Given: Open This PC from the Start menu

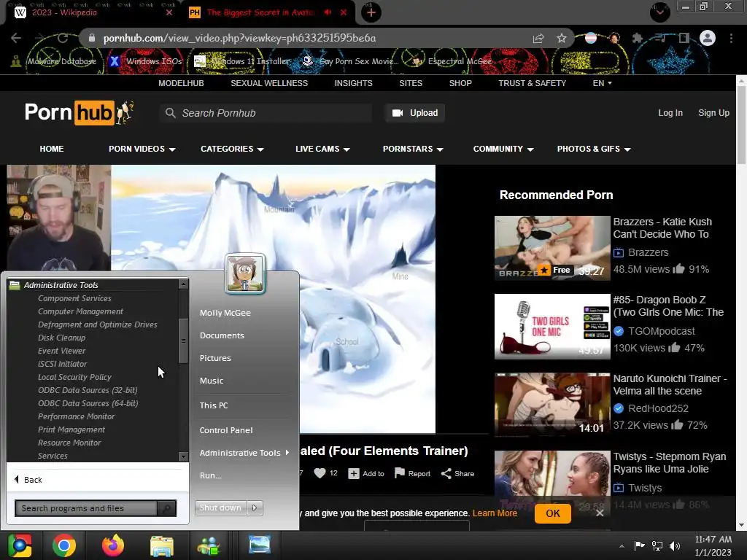Looking at the screenshot, I should click(214, 405).
